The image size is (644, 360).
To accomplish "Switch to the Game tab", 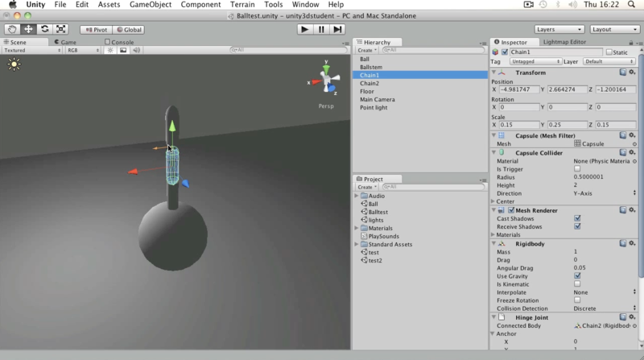I will 66,42.
